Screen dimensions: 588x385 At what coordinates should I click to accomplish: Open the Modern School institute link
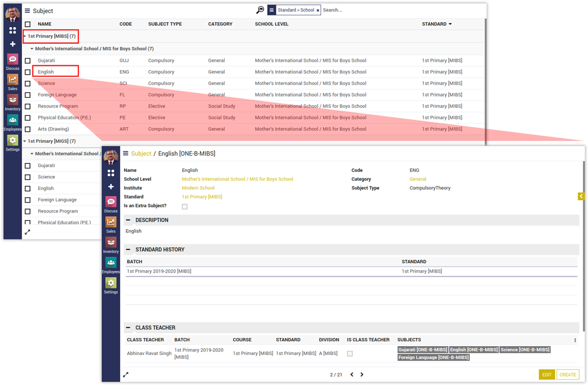tap(198, 188)
